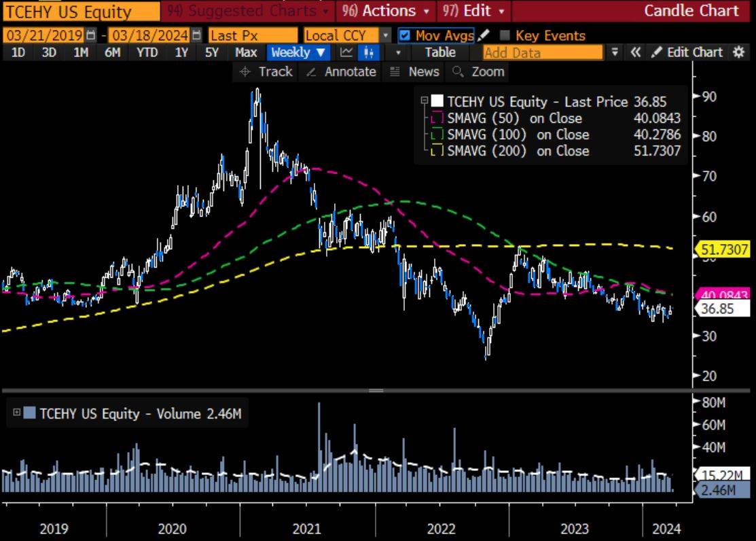Click the News list icon
The image size is (756, 541).
point(395,72)
